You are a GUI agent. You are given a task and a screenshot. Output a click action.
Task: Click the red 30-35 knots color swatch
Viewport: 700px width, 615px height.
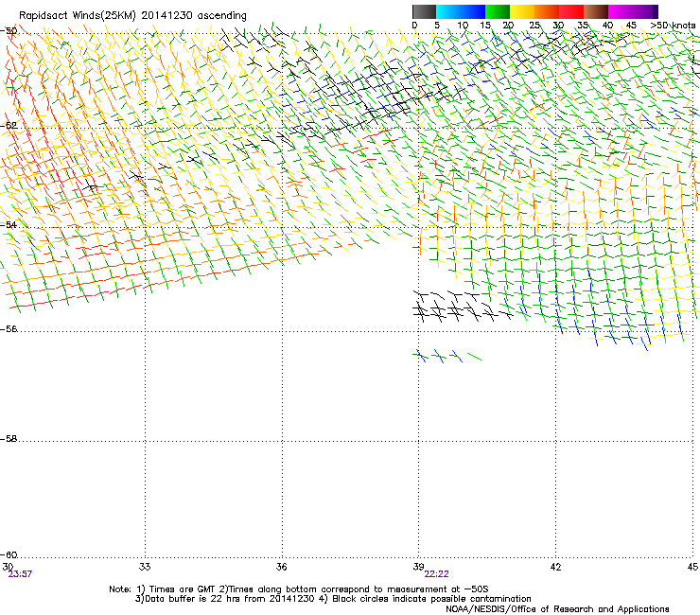pos(571,11)
